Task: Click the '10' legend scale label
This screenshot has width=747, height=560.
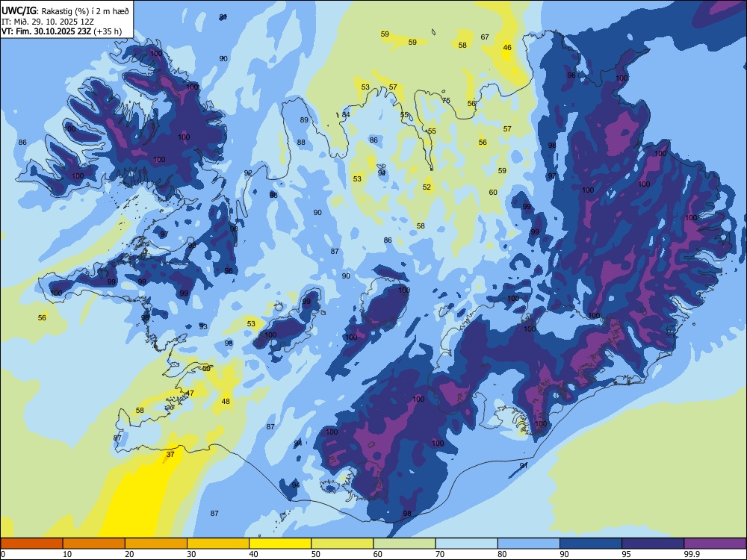Action: (67, 554)
